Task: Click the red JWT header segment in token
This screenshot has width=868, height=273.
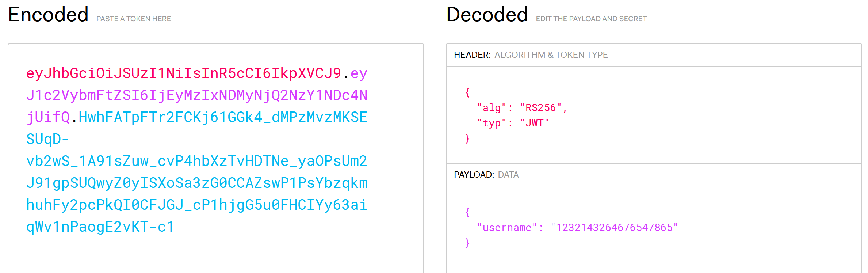Action: click(x=184, y=73)
